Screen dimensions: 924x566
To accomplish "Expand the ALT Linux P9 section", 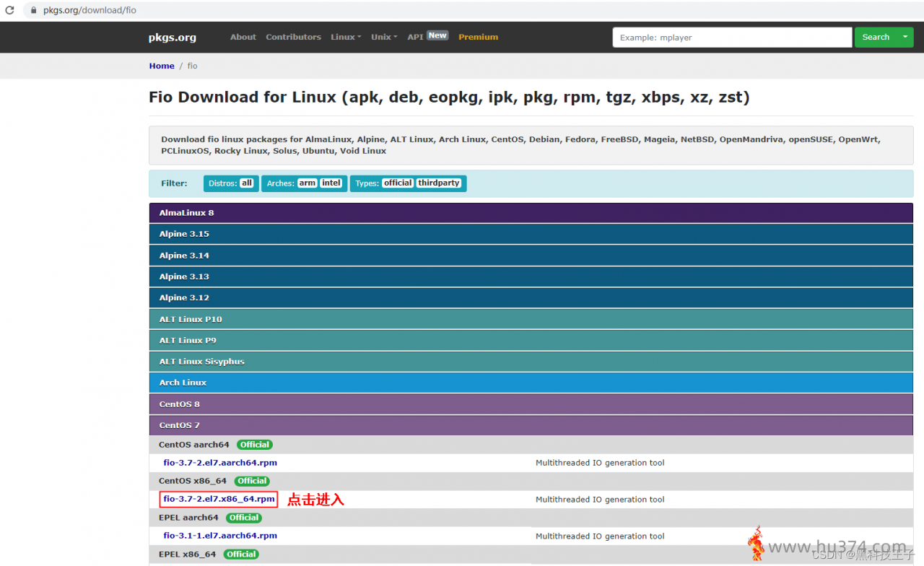I will coord(531,340).
